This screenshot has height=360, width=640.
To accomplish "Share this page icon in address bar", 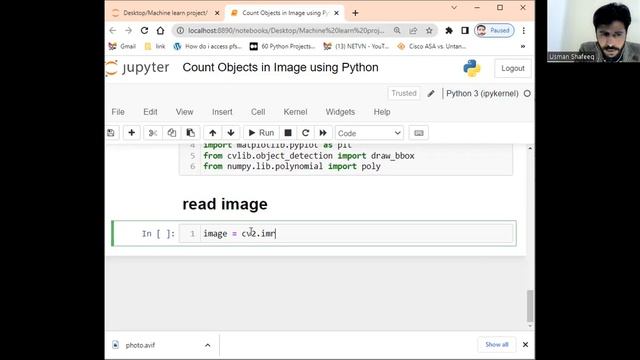I will pos(413,31).
